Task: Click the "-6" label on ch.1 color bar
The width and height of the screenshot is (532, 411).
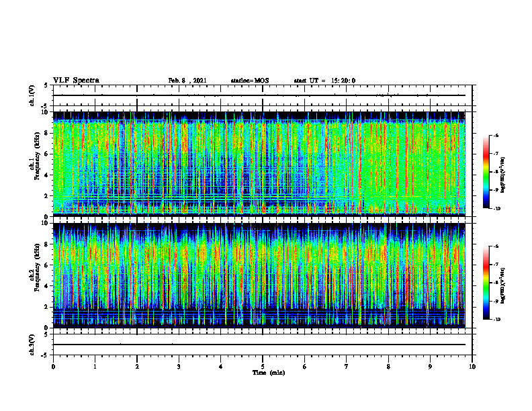Action: 496,135
